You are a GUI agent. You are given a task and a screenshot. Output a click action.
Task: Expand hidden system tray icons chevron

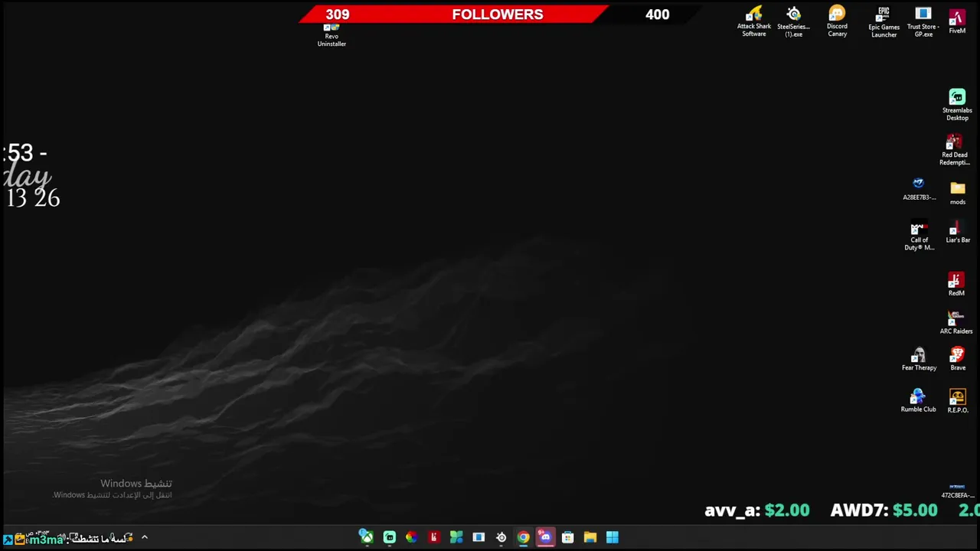tap(144, 538)
